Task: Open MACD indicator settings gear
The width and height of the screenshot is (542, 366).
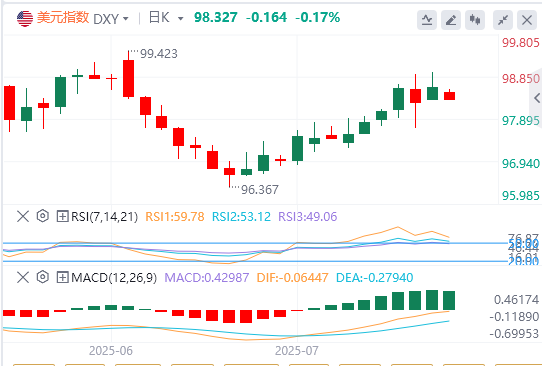Action: pos(43,277)
